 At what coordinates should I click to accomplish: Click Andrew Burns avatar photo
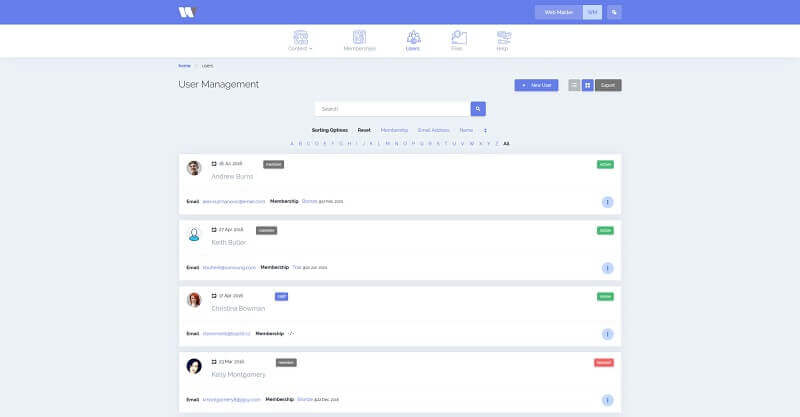194,168
